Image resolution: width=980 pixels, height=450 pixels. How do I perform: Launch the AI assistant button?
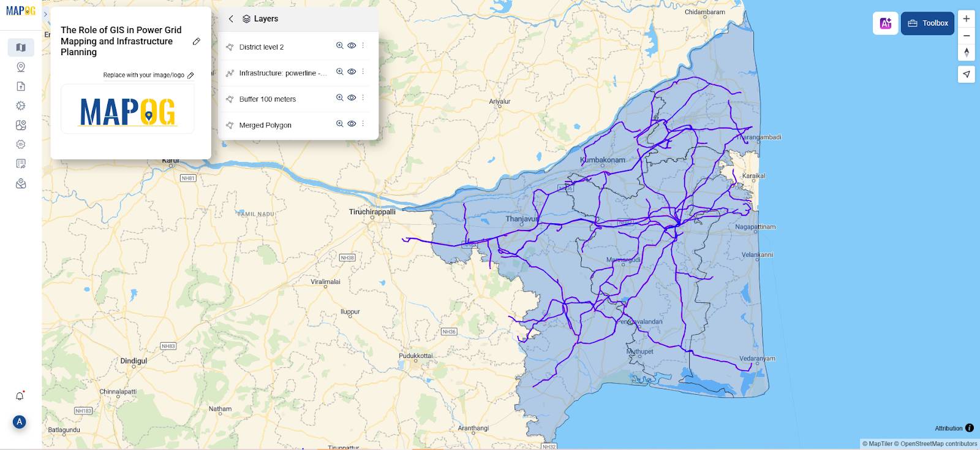point(886,23)
